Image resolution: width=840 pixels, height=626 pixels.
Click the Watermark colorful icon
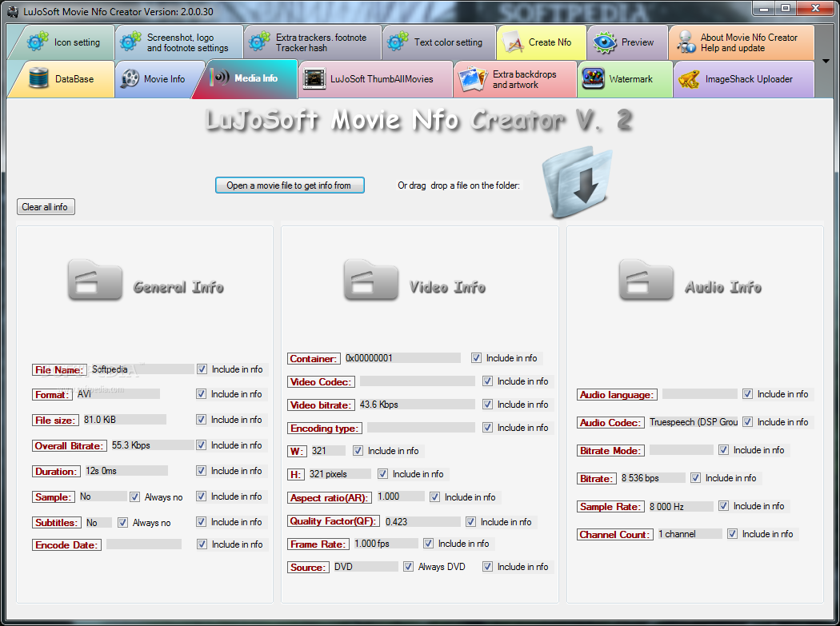[x=593, y=78]
